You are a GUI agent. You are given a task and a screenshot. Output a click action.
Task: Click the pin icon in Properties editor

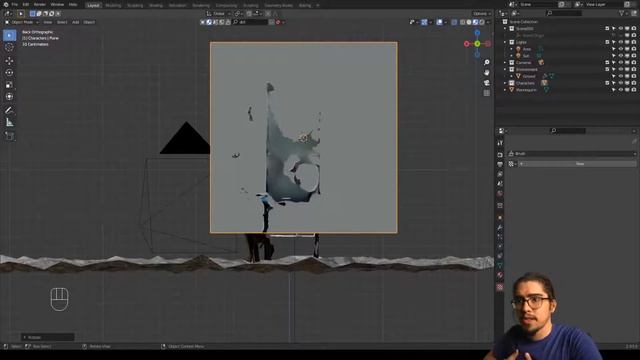click(634, 141)
